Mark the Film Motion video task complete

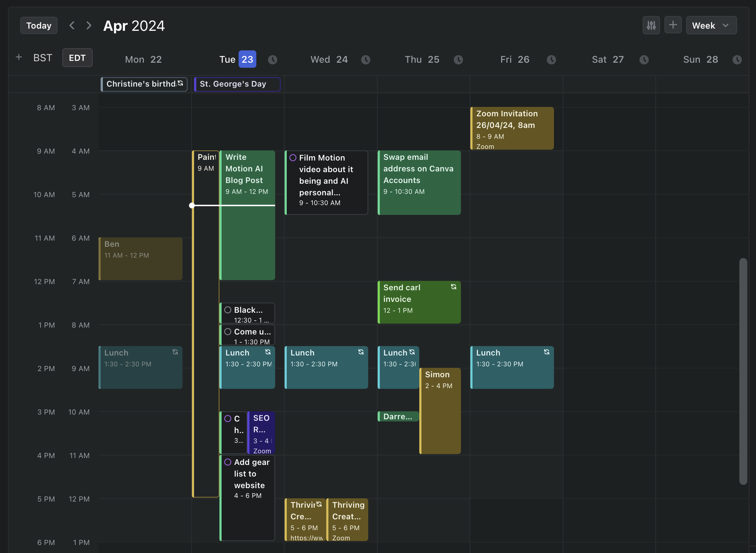click(x=293, y=157)
